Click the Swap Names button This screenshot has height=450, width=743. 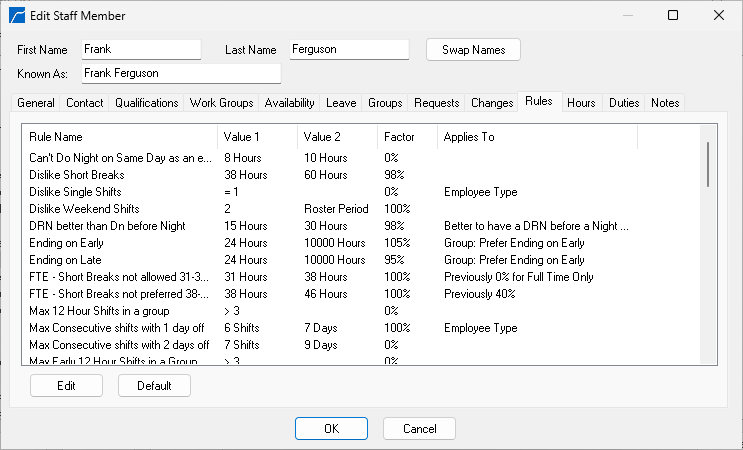tap(473, 50)
